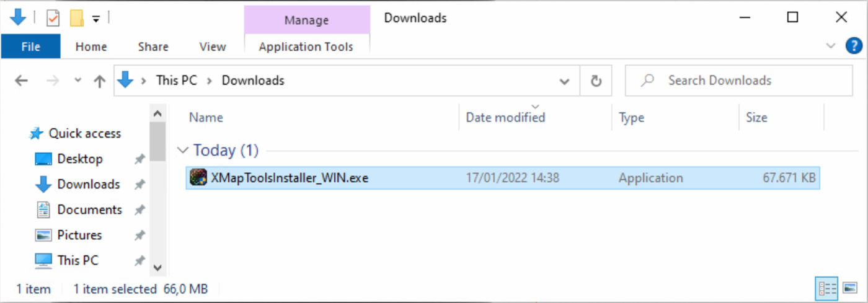Viewport: 868px width, 303px height.
Task: Switch to details view icon in status bar
Action: (827, 288)
